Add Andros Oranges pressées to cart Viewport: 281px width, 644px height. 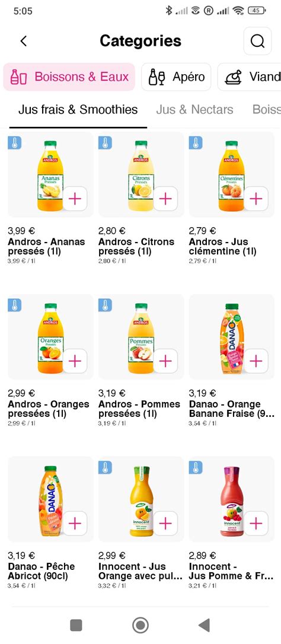pyautogui.click(x=75, y=361)
